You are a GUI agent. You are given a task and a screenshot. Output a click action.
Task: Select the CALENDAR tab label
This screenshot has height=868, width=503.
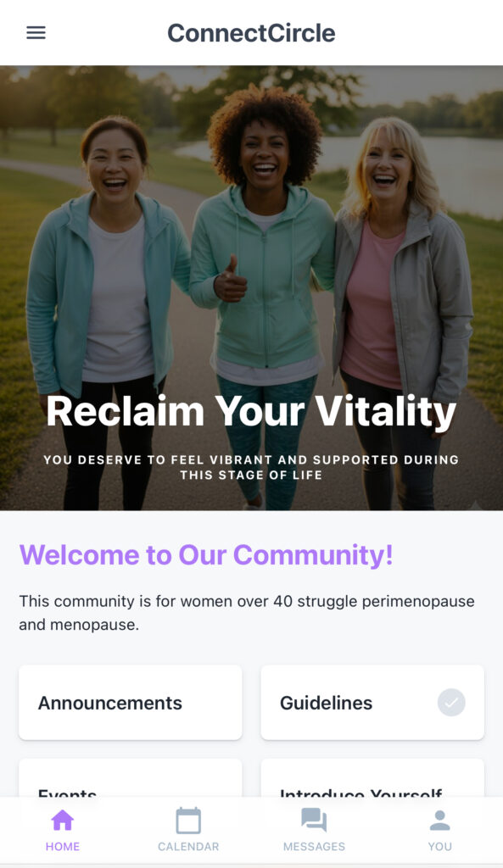(x=188, y=847)
